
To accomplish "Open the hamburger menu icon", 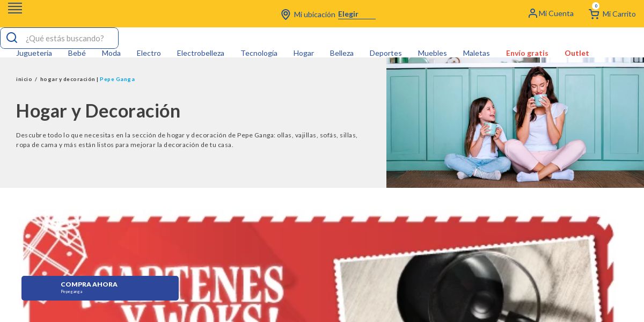I will (15, 8).
